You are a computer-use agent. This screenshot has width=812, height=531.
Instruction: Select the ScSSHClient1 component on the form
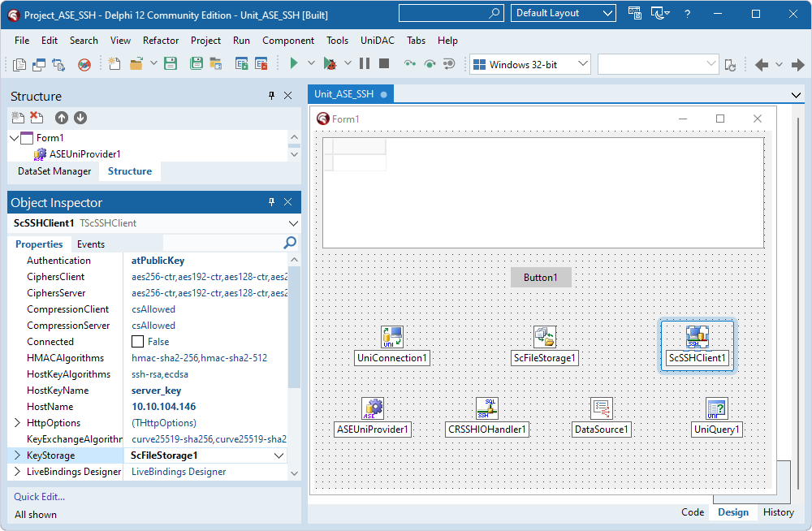pos(697,336)
